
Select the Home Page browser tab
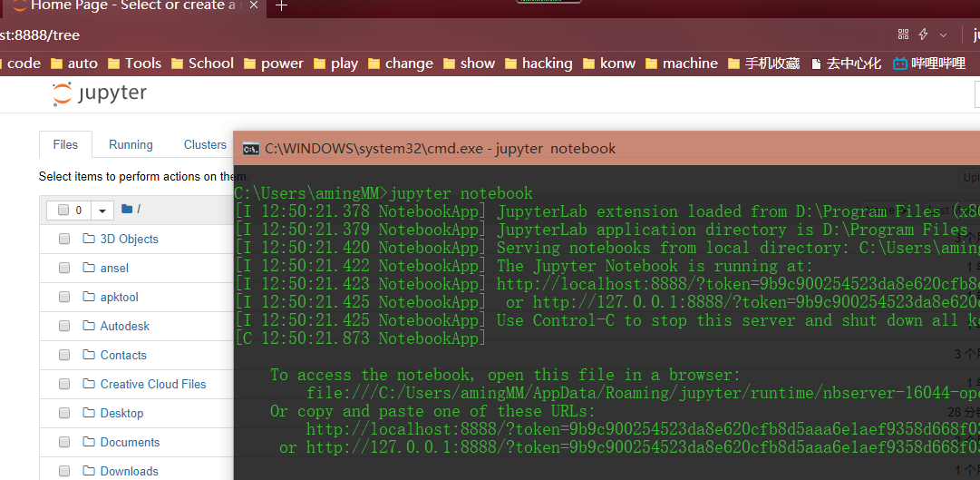click(x=134, y=5)
